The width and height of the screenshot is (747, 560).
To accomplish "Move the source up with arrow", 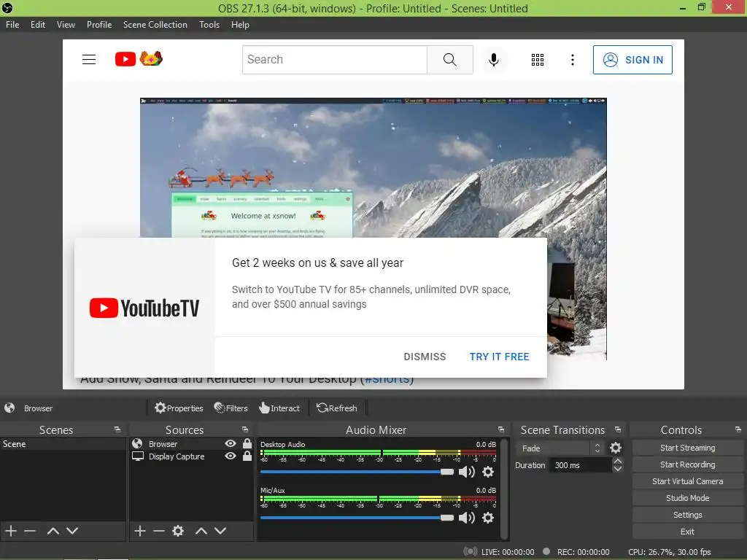I will tap(201, 531).
